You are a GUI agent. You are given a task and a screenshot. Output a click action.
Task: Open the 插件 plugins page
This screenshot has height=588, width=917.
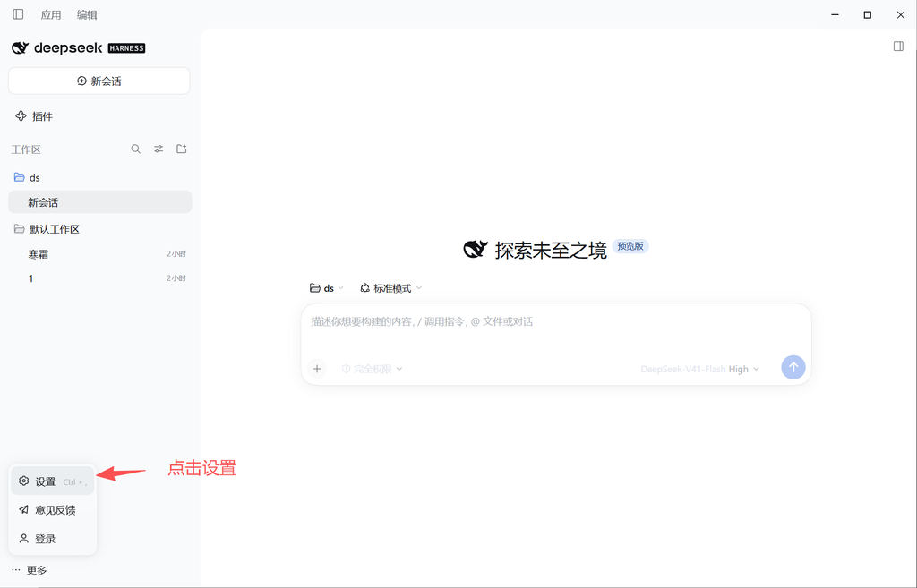pyautogui.click(x=34, y=116)
